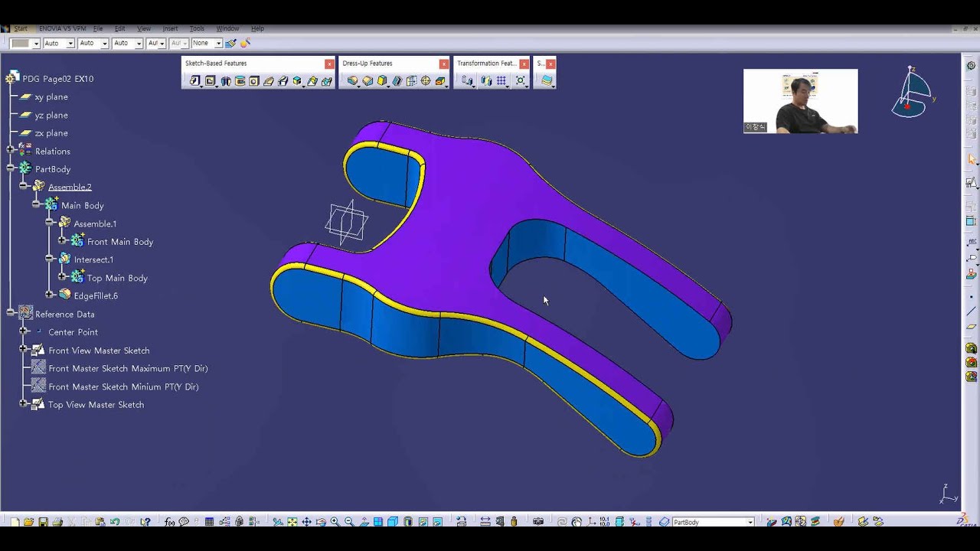Select the xy plane tree item
Image resolution: width=980 pixels, height=551 pixels.
click(x=51, y=96)
